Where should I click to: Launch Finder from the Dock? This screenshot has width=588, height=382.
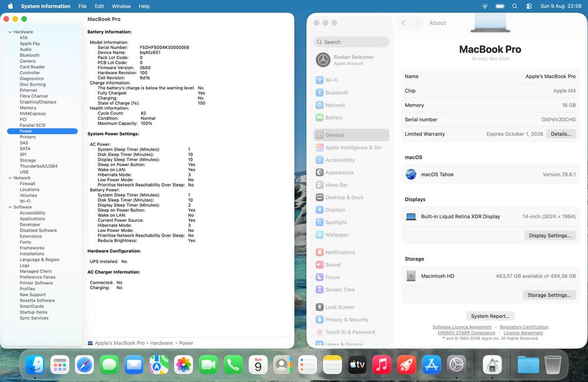pyautogui.click(x=35, y=365)
